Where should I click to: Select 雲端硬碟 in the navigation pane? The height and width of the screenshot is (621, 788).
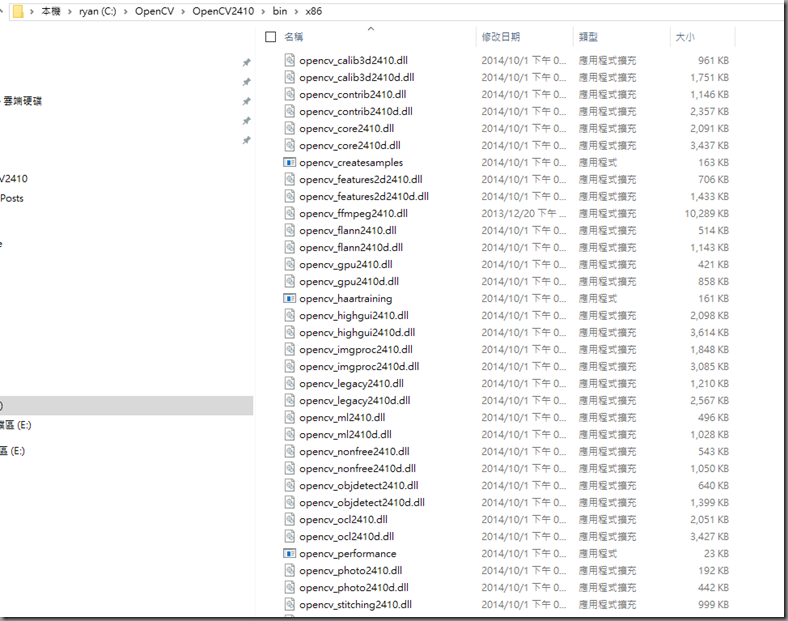pyautogui.click(x=23, y=101)
